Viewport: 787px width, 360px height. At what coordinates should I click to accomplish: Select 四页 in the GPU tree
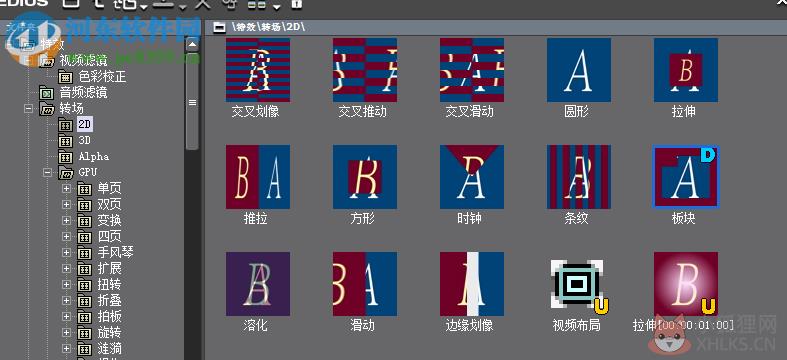pos(109,236)
